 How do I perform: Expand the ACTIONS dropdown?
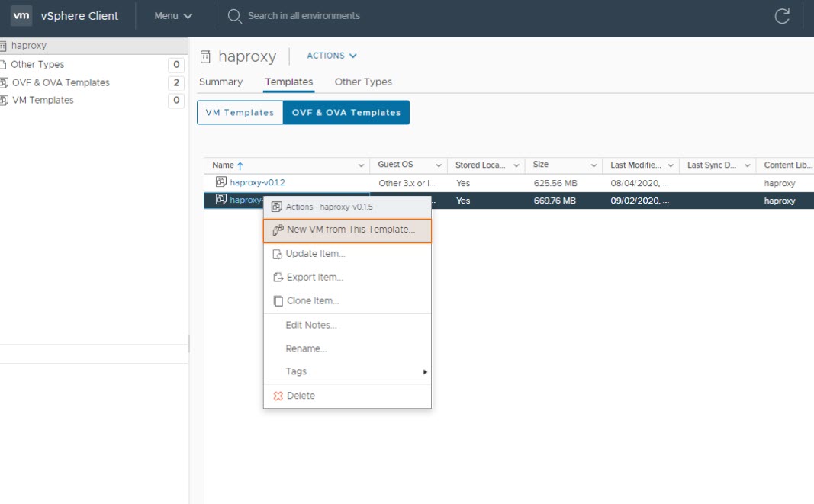332,56
